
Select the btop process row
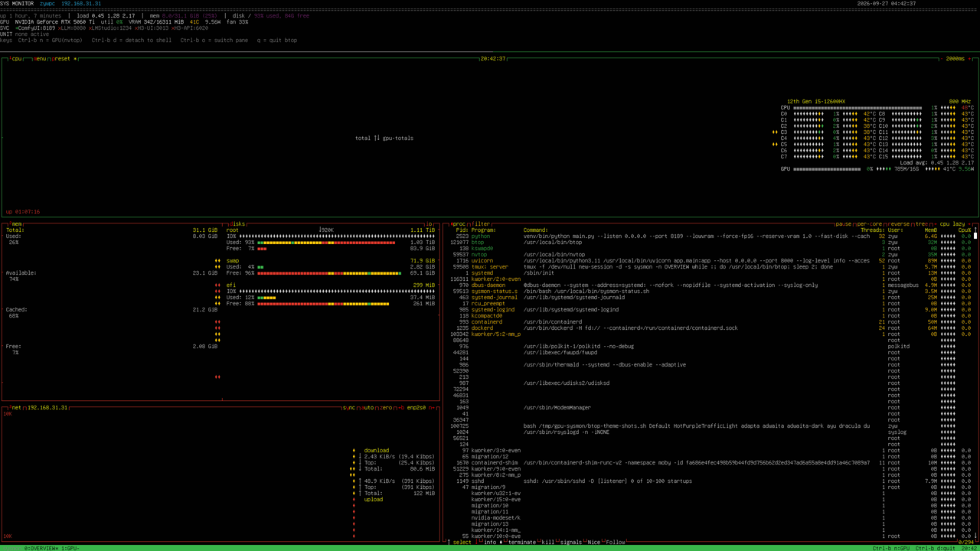pos(712,243)
